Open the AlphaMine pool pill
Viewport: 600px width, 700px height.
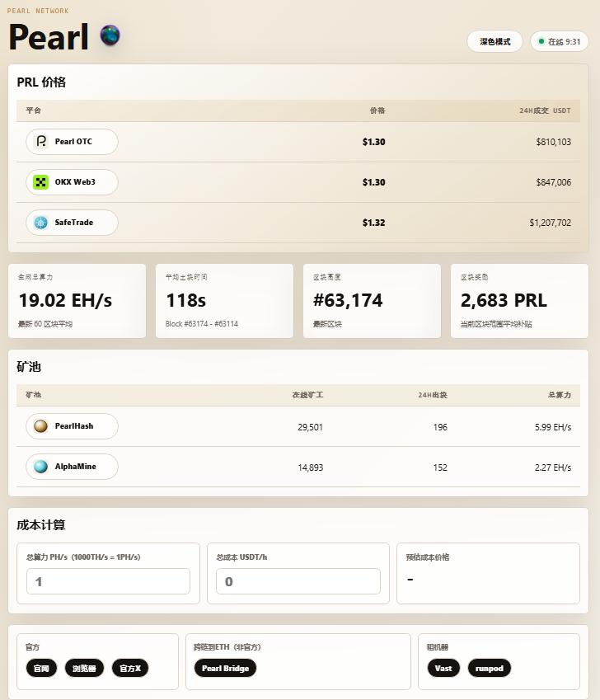click(72, 467)
